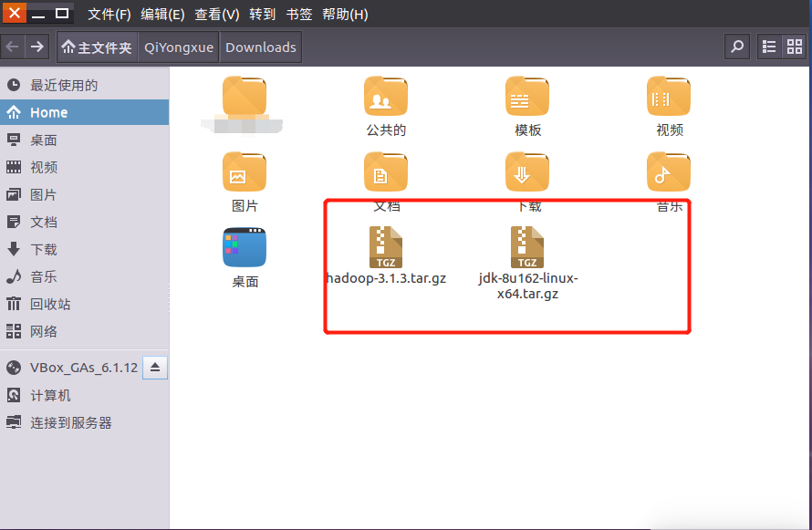
Task: Open the 音乐 folder in the file pane
Action: [x=669, y=171]
